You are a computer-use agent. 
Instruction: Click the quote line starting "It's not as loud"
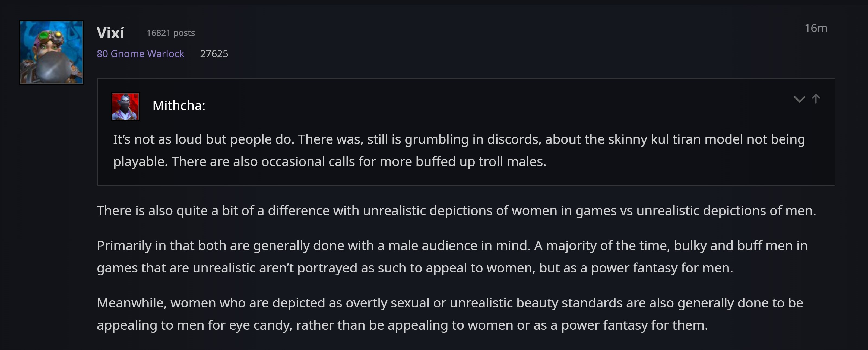(x=459, y=139)
